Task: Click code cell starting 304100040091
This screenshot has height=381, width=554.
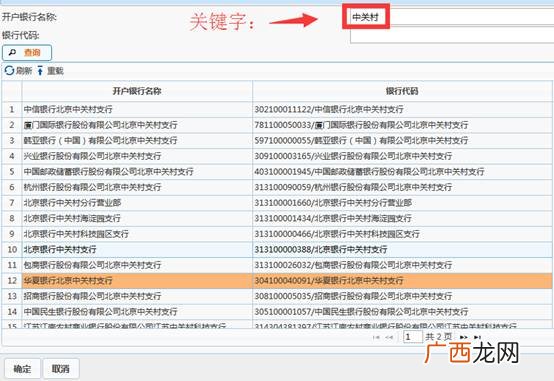Action: (x=402, y=281)
